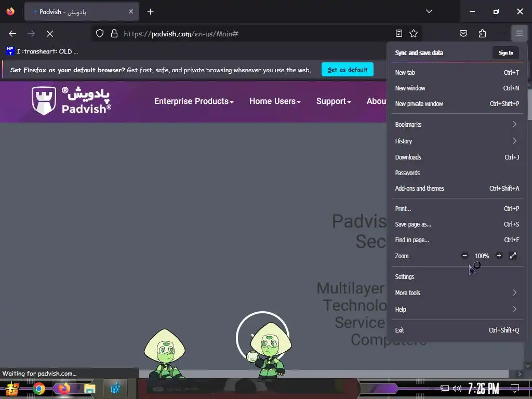Select the Padvish browser tab
532x399 pixels.
(x=82, y=12)
